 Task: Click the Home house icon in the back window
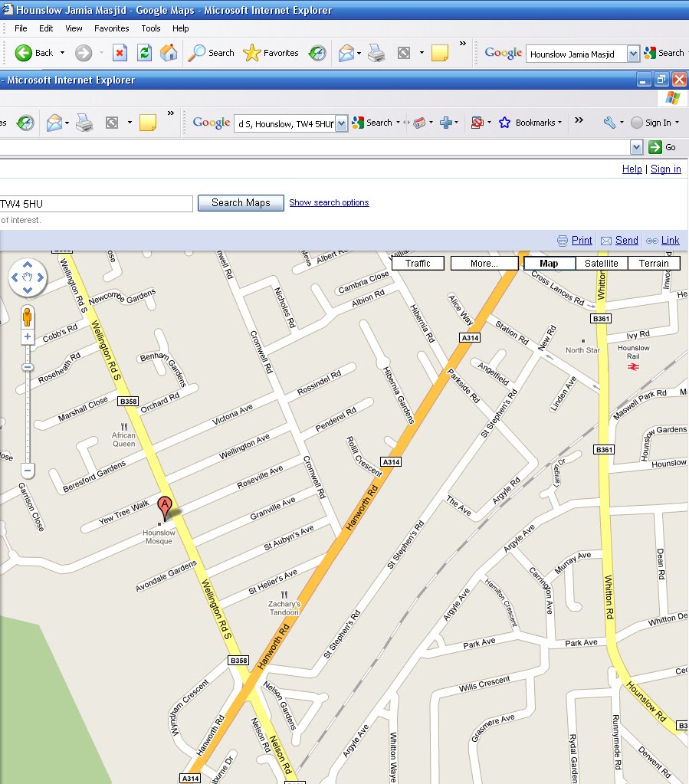[169, 53]
